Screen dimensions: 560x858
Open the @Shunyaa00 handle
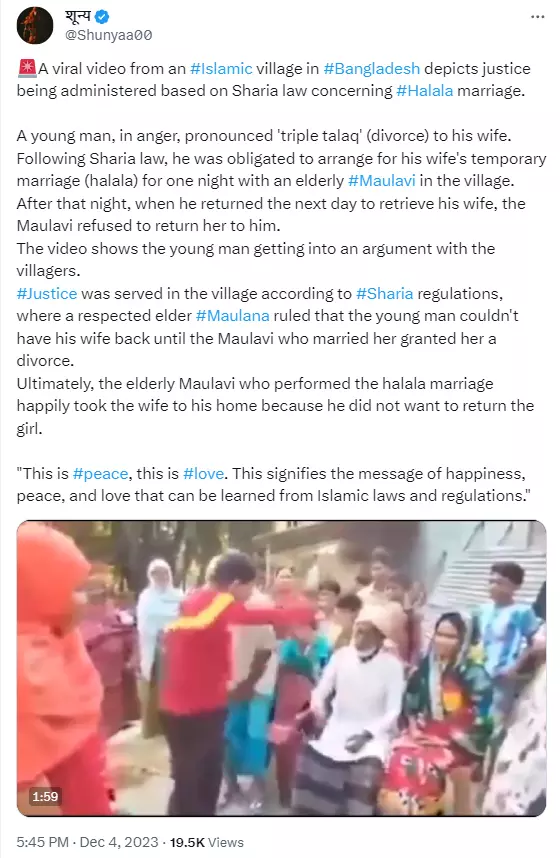click(x=109, y=35)
